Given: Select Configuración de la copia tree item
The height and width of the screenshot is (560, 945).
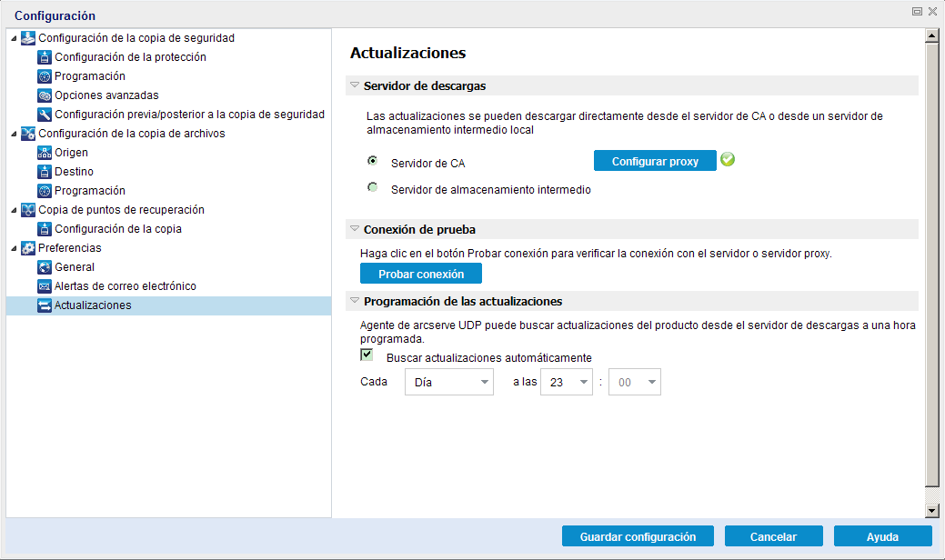Looking at the screenshot, I should [x=117, y=229].
